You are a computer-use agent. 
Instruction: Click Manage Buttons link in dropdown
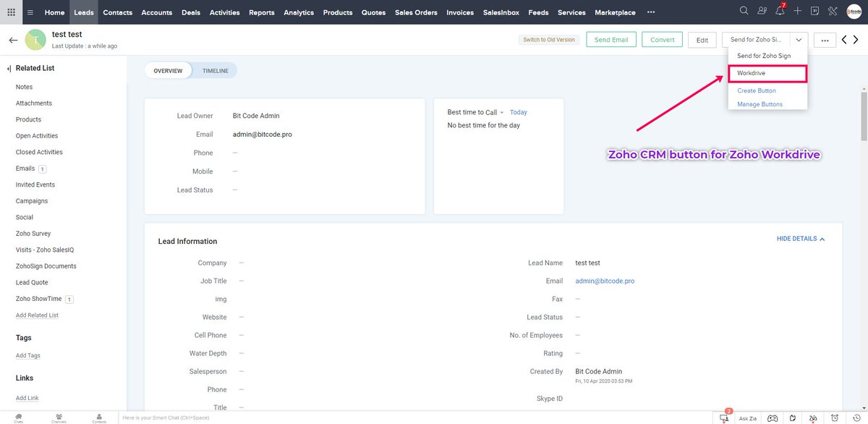click(759, 104)
